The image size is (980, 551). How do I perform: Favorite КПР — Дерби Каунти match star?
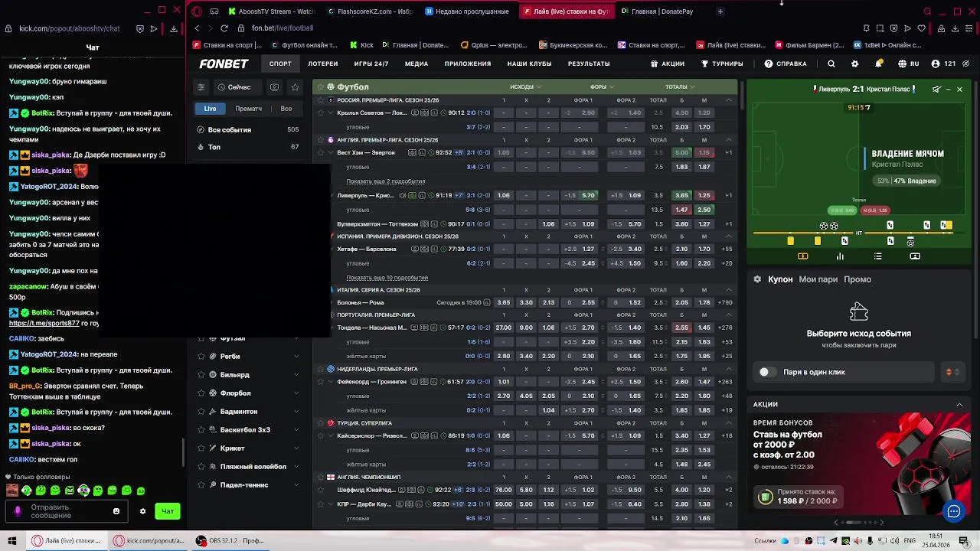click(x=321, y=504)
